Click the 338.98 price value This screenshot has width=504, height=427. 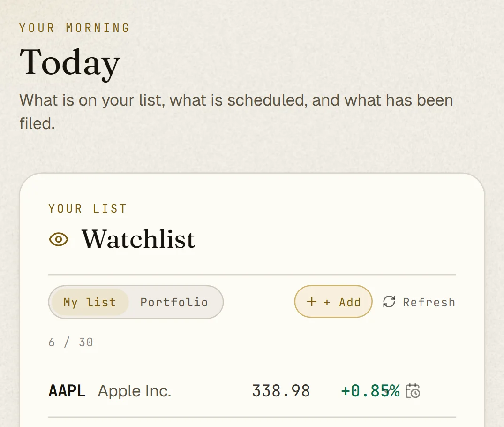(x=281, y=391)
